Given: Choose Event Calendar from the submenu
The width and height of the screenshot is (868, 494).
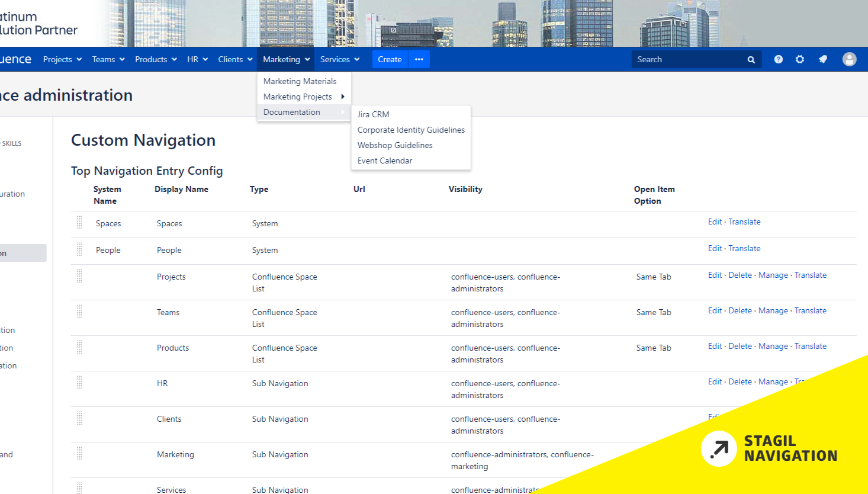Looking at the screenshot, I should pyautogui.click(x=385, y=161).
